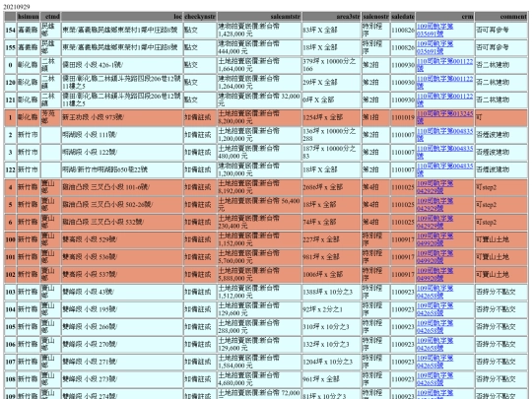This screenshot has width=532, height=399.
Task: Click the saledate '1100826' in row 154
Action: pos(403,31)
